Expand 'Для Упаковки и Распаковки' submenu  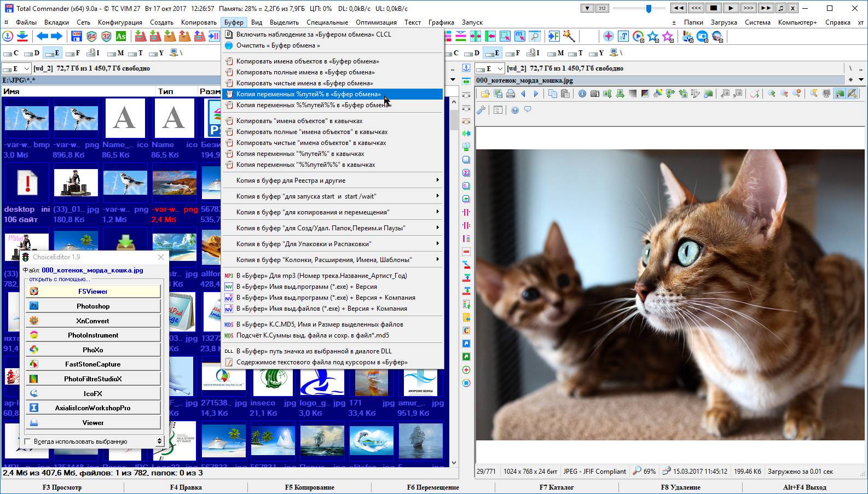(x=332, y=244)
